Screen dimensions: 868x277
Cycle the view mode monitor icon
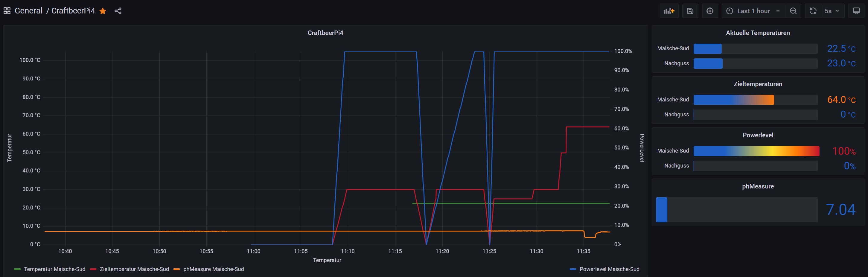pos(856,11)
